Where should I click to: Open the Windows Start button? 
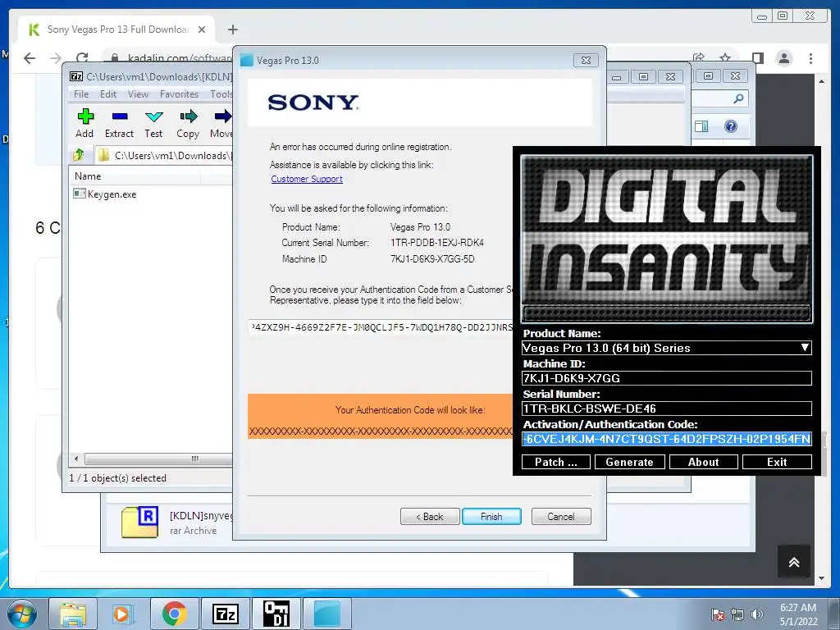pyautogui.click(x=21, y=614)
